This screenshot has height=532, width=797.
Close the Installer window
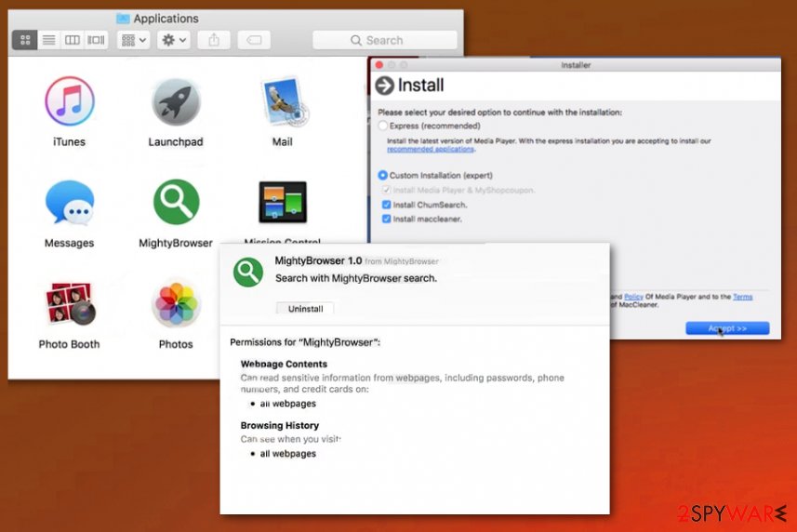pos(379,65)
